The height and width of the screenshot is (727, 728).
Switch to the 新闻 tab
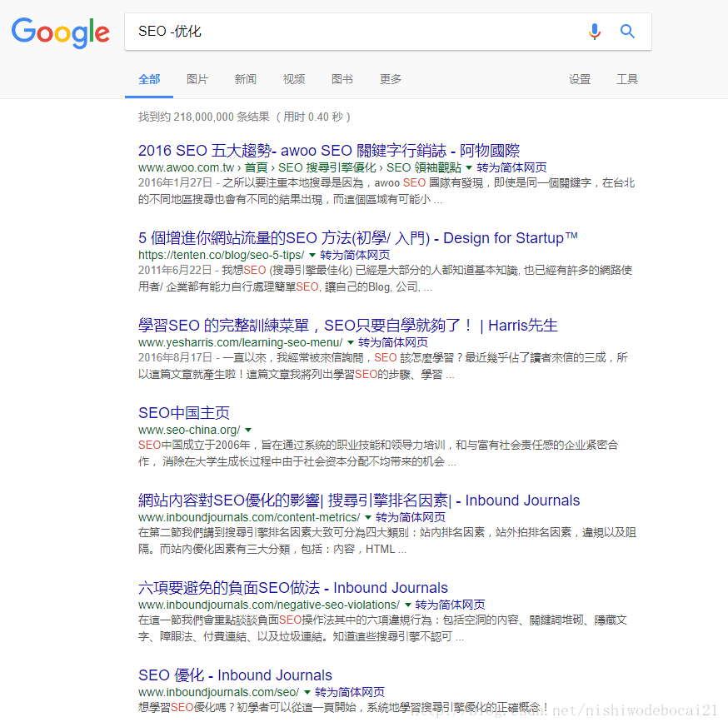pyautogui.click(x=246, y=79)
